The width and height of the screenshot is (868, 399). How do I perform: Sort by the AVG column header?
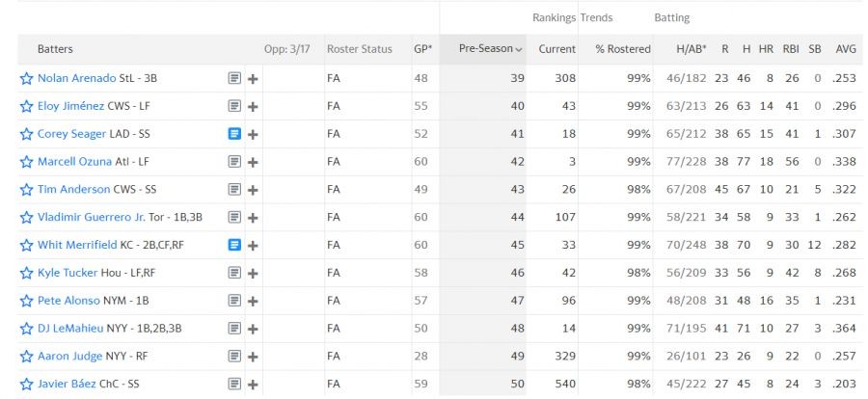click(845, 49)
